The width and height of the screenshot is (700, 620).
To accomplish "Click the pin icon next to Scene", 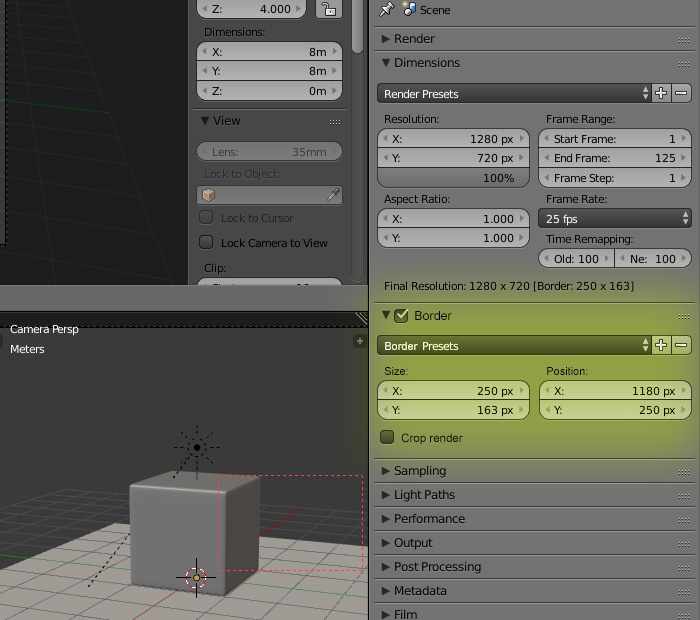I will (387, 9).
